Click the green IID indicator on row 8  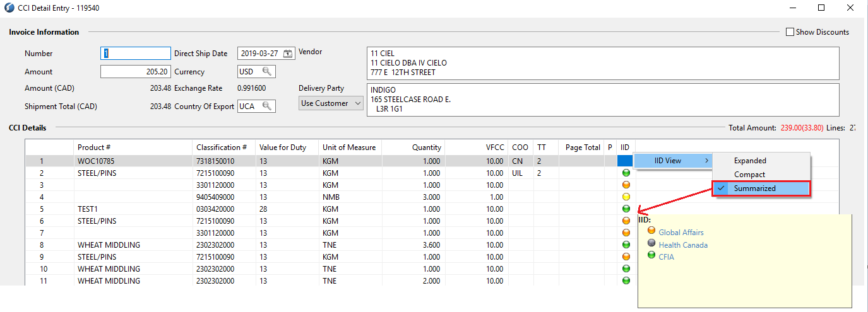626,245
